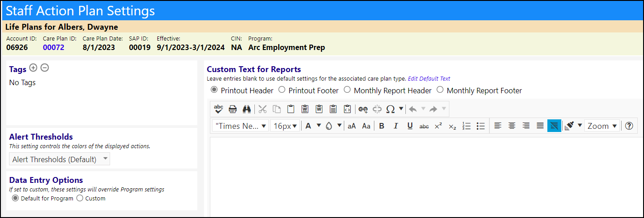Click the Print icon in editor toolbar

tap(233, 109)
